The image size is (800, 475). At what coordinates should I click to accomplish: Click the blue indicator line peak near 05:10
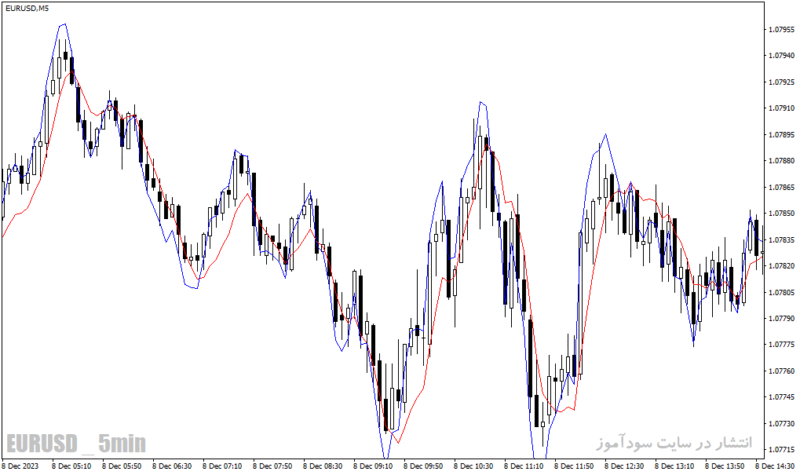(64, 24)
